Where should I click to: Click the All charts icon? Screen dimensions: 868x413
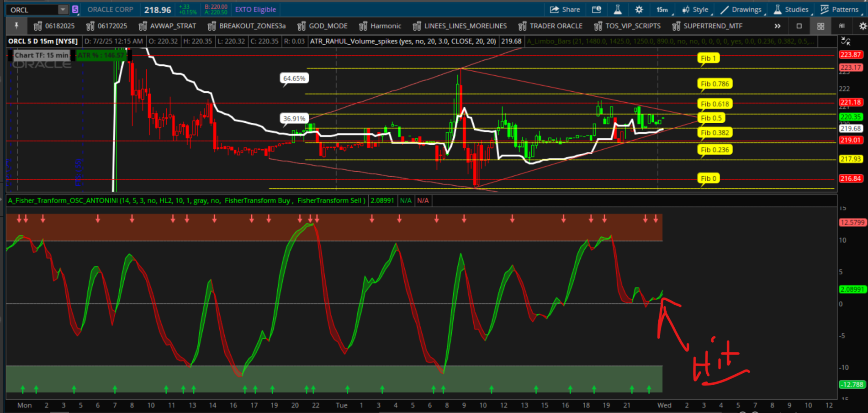pyautogui.click(x=842, y=26)
